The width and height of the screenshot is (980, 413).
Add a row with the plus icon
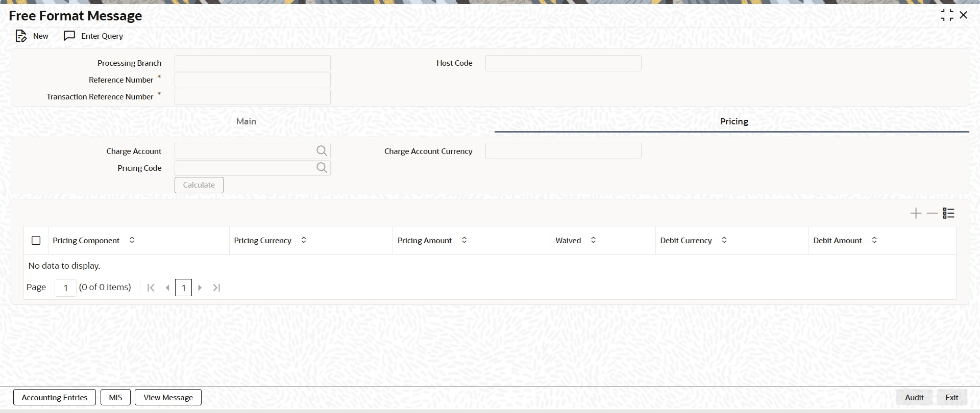[x=916, y=213]
